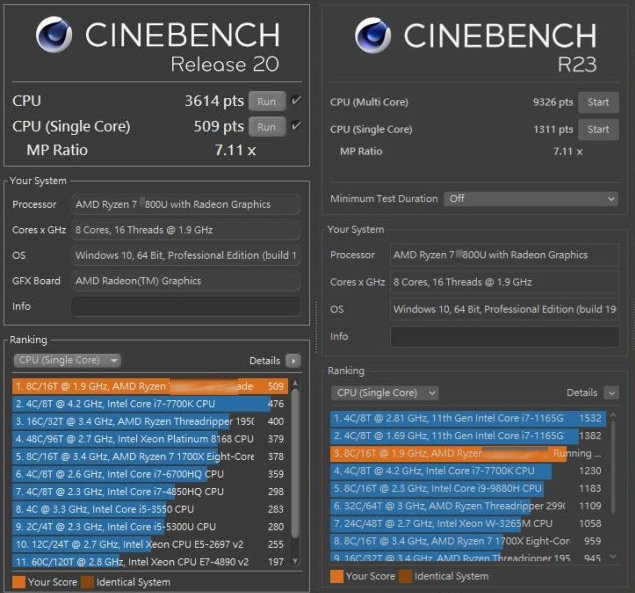The image size is (635, 593).
Task: Click the brown Identical System swatch in R23
Action: tap(405, 576)
